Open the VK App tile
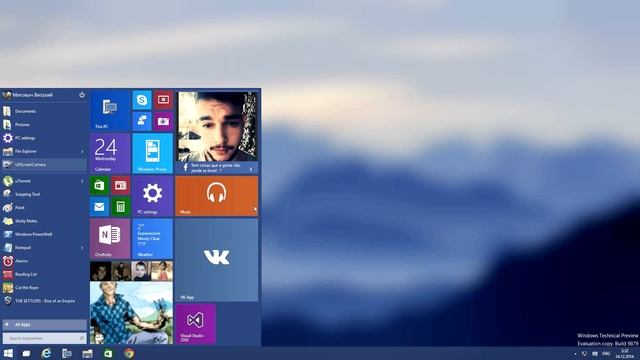Screen dimensions: 640x360 click(x=217, y=260)
